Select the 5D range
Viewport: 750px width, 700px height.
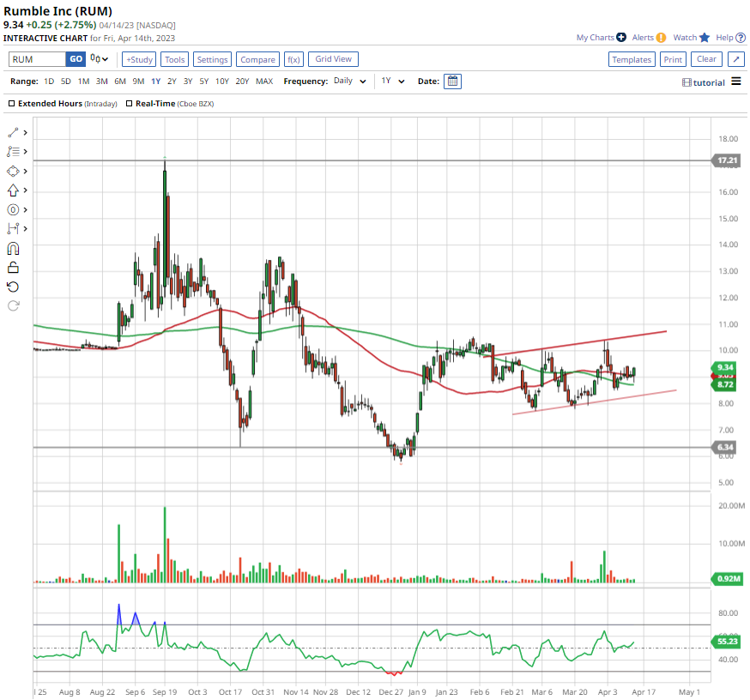click(x=66, y=81)
